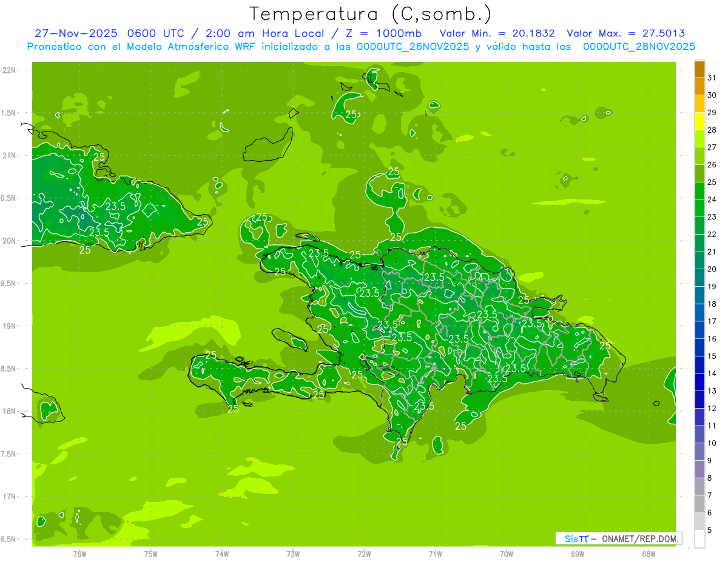Viewport: 728px width, 562px height.
Task: Click the title "Temperatura (C,somb.)"
Action: 371,14
